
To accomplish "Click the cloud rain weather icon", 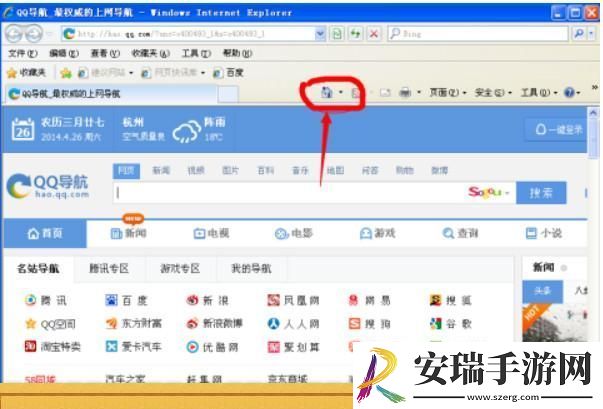I will (187, 130).
